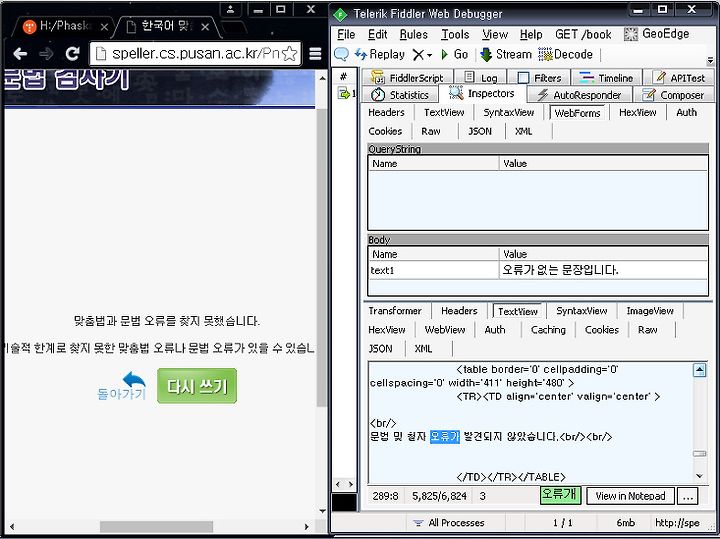Switch to the Filters tab

tap(540, 78)
